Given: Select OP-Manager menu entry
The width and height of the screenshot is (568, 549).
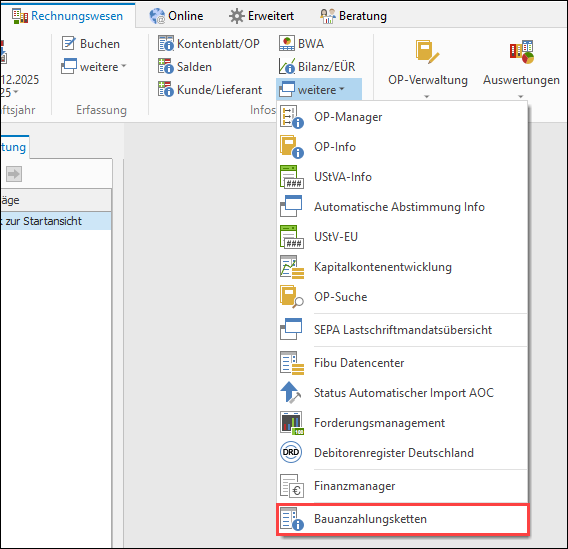Looking at the screenshot, I should [x=402, y=117].
